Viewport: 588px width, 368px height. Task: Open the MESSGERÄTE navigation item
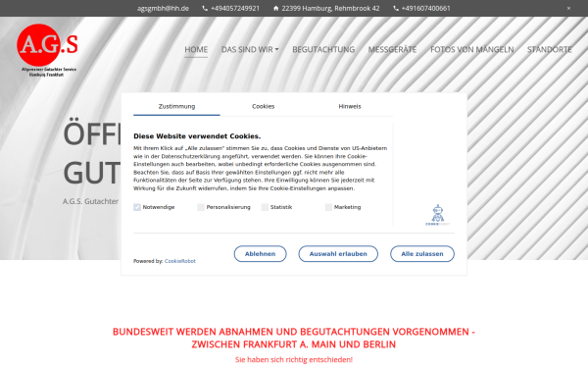(x=392, y=50)
